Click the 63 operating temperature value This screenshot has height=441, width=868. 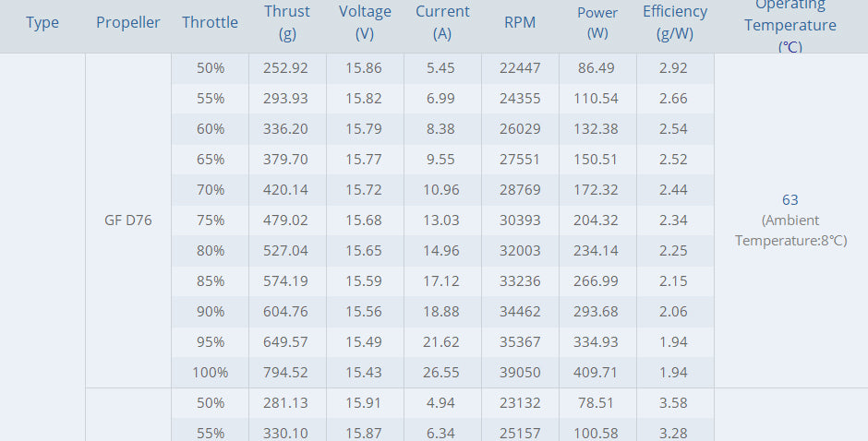(x=790, y=200)
